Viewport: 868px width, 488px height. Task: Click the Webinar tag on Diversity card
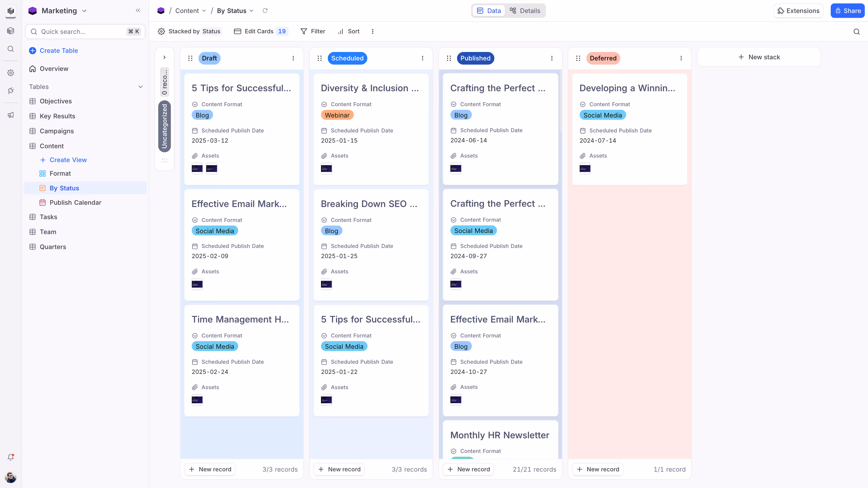337,115
